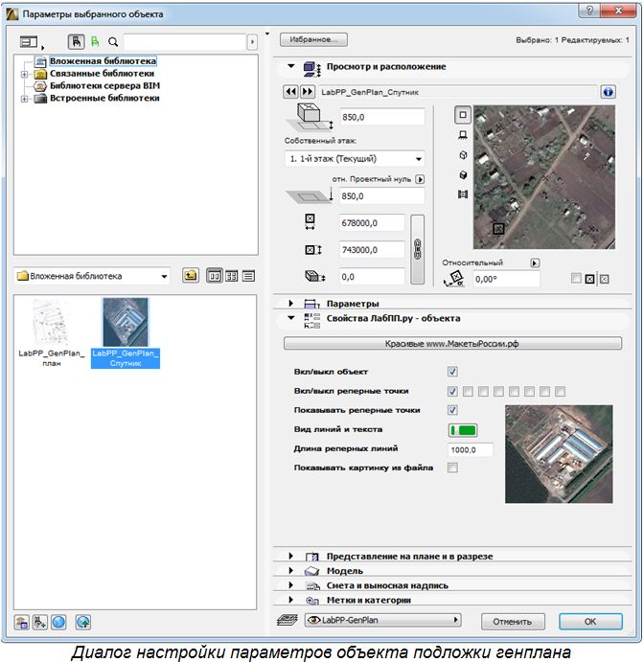Screen dimensions: 644x662
Task: Collapse 'Свойства ЛабПП.ру - объекта' section
Action: pyautogui.click(x=291, y=317)
